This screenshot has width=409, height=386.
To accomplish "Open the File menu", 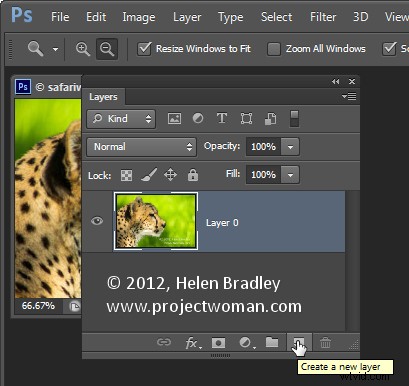I will point(60,17).
